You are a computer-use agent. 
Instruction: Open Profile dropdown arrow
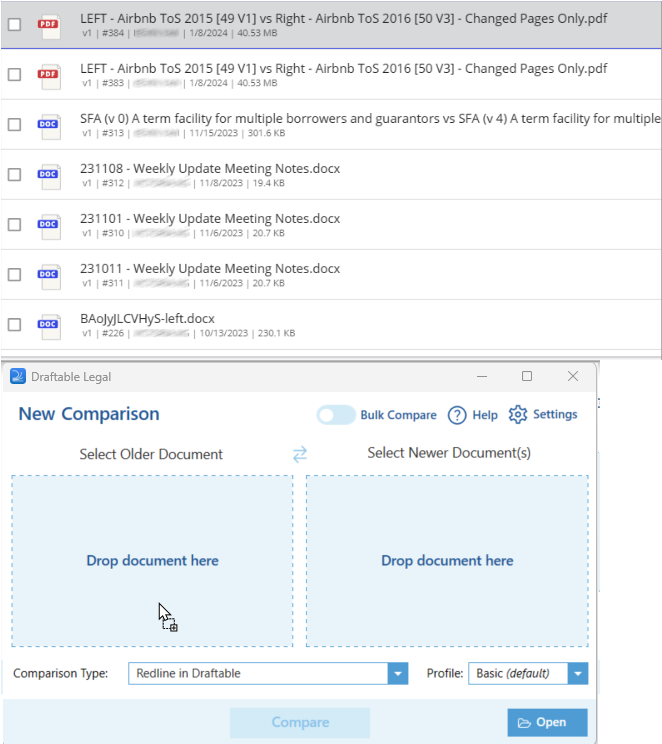(x=578, y=673)
